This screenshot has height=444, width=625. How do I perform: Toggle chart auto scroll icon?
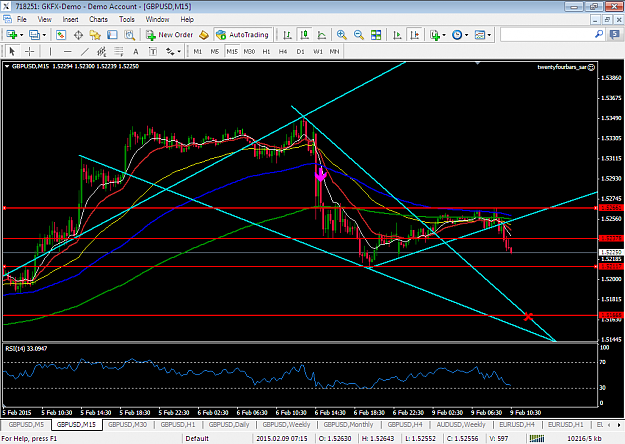point(397,35)
